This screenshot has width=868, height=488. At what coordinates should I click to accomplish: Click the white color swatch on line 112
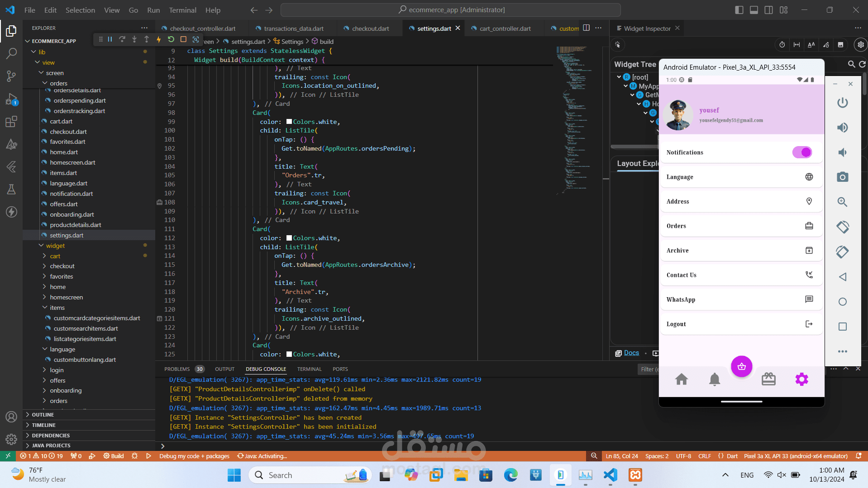click(289, 238)
